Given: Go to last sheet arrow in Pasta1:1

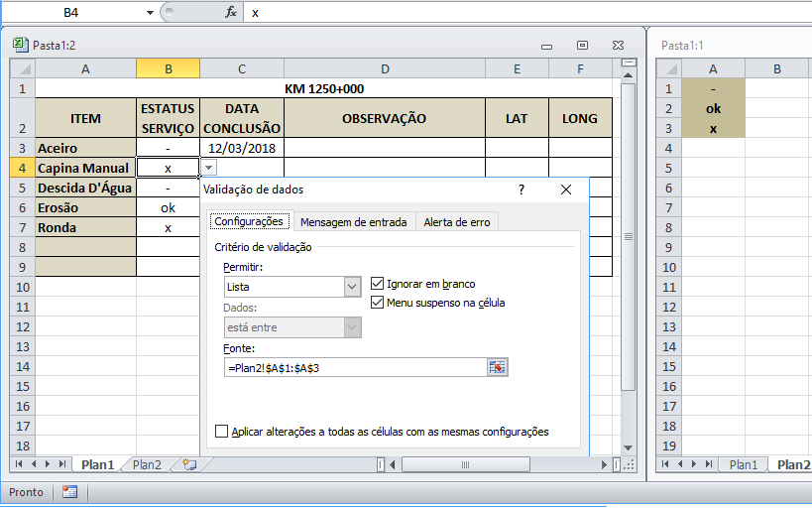Looking at the screenshot, I should point(709,464).
